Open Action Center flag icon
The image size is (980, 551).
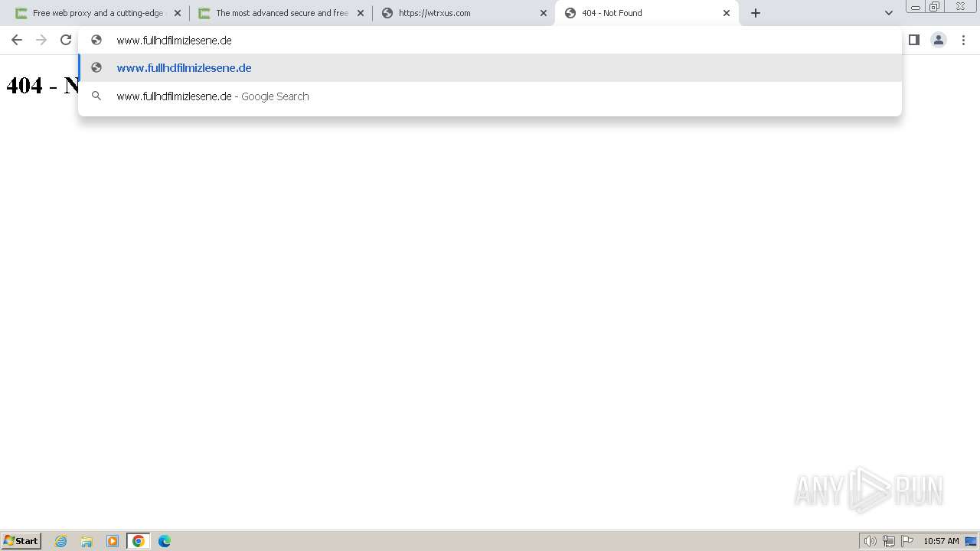907,541
